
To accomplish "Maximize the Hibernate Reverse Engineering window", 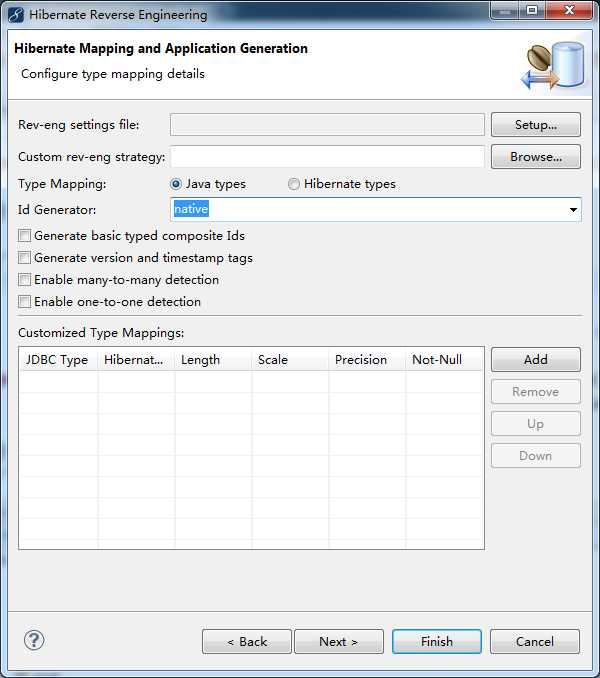I will tap(532, 10).
